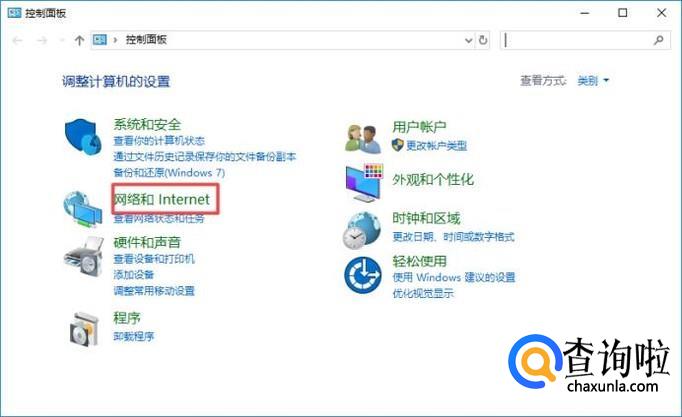682x417 pixels.
Task: Expand the address bar history dropdown
Action: pos(468,40)
